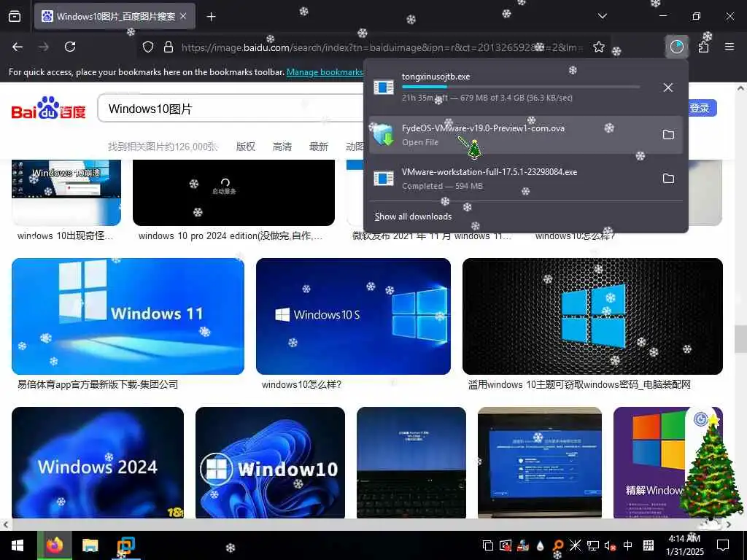The height and width of the screenshot is (560, 747).
Task: Show FydeOS ova file in folder
Action: point(668,135)
